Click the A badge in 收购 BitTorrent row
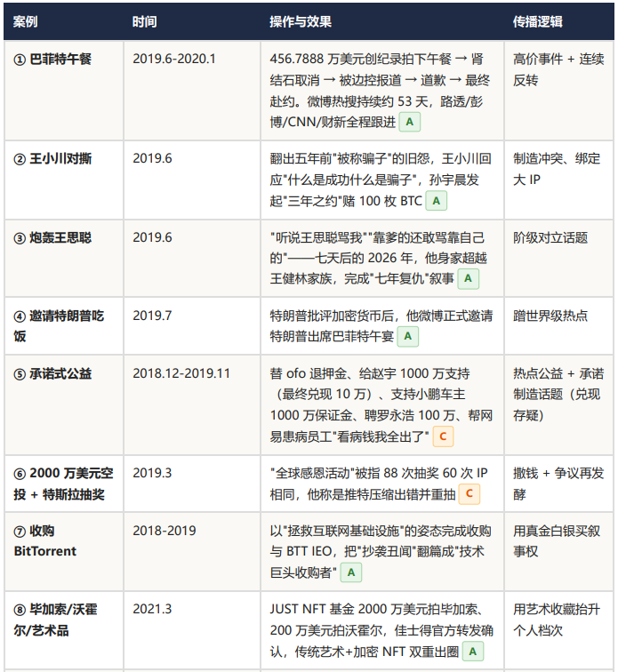This screenshot has width=618, height=672. 351,572
